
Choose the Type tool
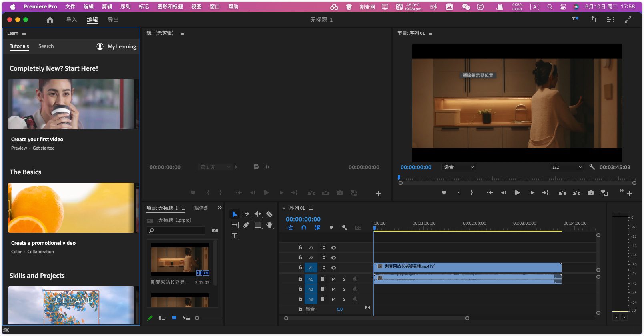click(235, 236)
